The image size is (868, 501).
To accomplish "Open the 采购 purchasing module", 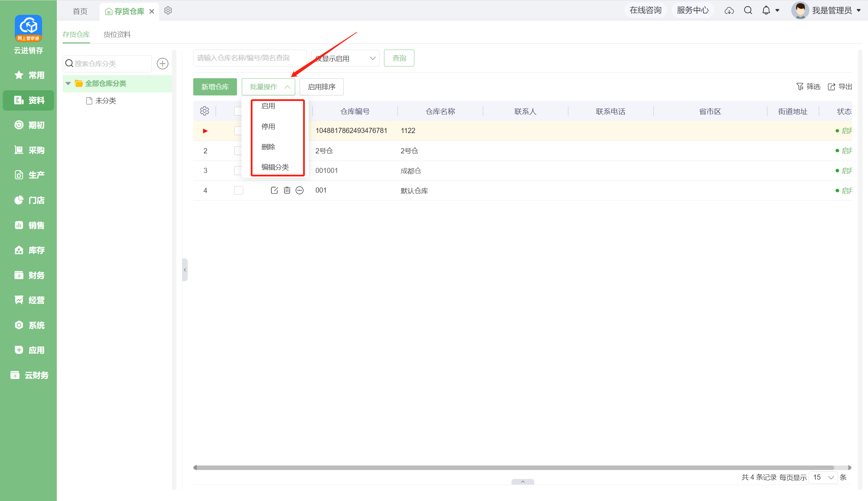I will 29,150.
